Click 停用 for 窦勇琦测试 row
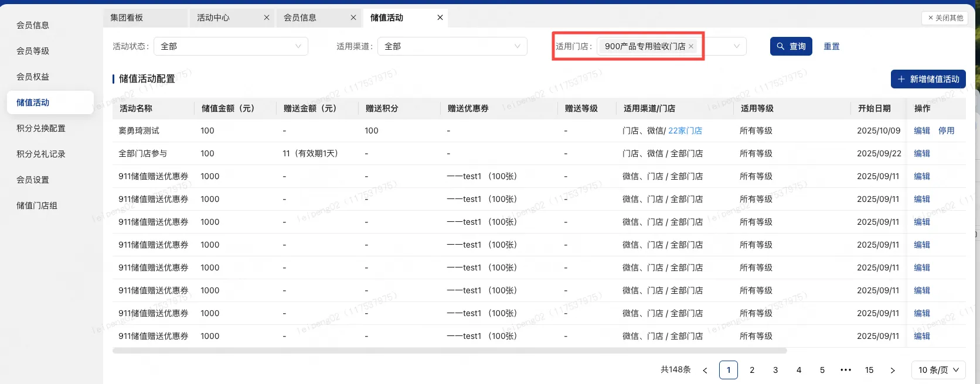Viewport: 980px width, 384px height. pos(947,131)
